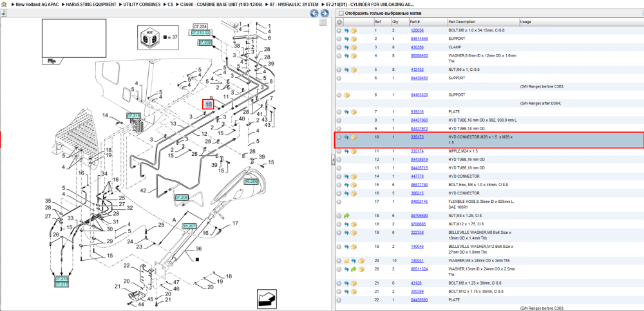The height and width of the screenshot is (311, 644).
Task: Toggle round selector for SUPPORT 84439450
Action: pyautogui.click(x=339, y=78)
